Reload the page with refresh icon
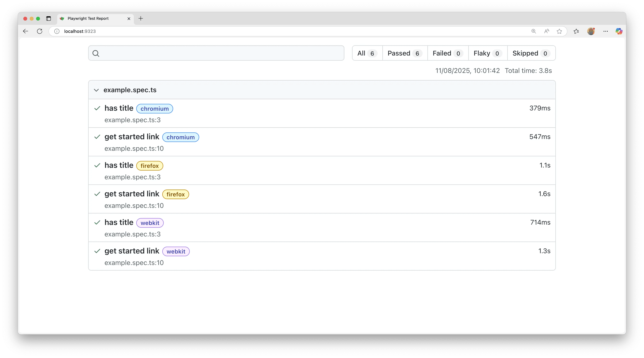This screenshot has height=358, width=644. coord(39,31)
